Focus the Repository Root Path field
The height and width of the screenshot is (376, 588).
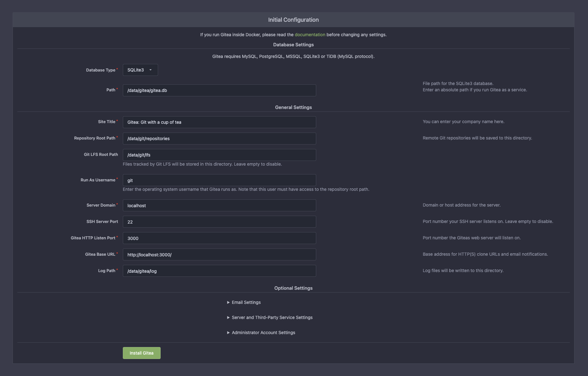click(219, 138)
